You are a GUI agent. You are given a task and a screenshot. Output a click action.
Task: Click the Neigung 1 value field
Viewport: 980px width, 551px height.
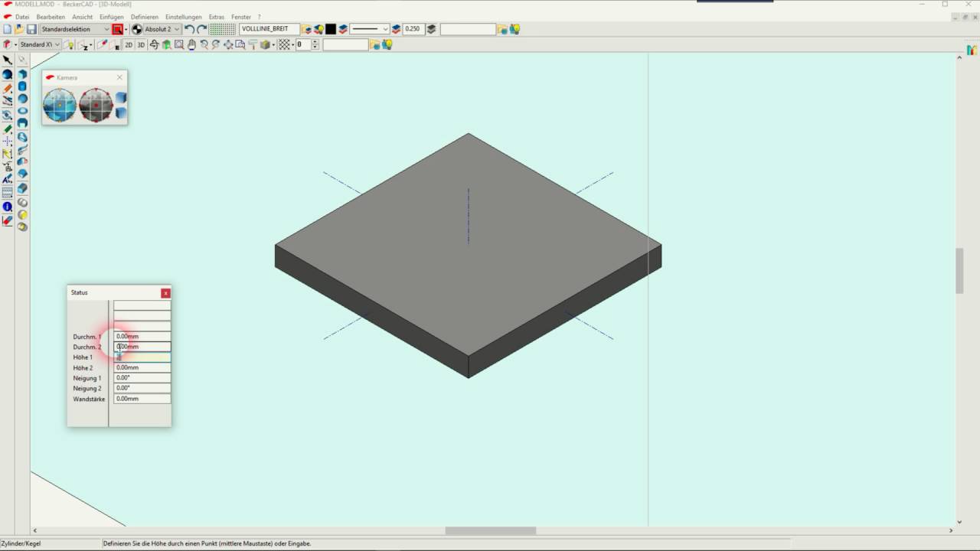coord(142,378)
